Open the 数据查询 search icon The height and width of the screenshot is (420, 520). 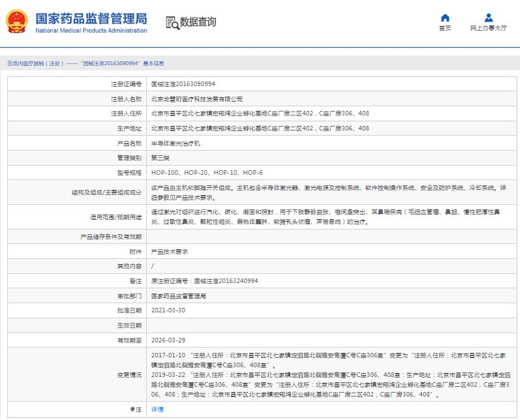(172, 23)
